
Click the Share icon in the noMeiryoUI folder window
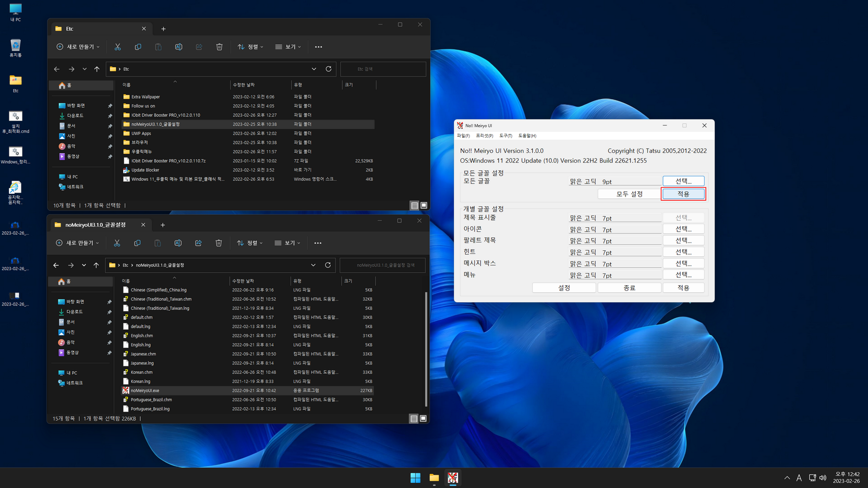point(198,243)
